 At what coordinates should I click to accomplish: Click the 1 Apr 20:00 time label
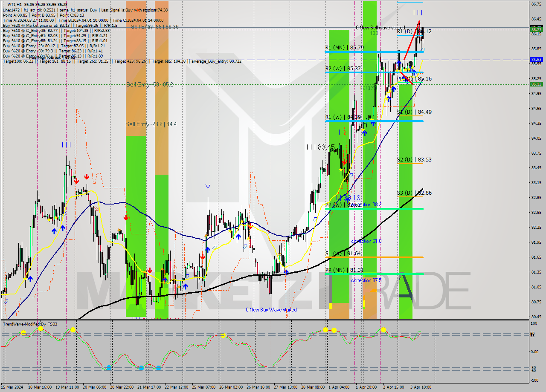point(366,387)
